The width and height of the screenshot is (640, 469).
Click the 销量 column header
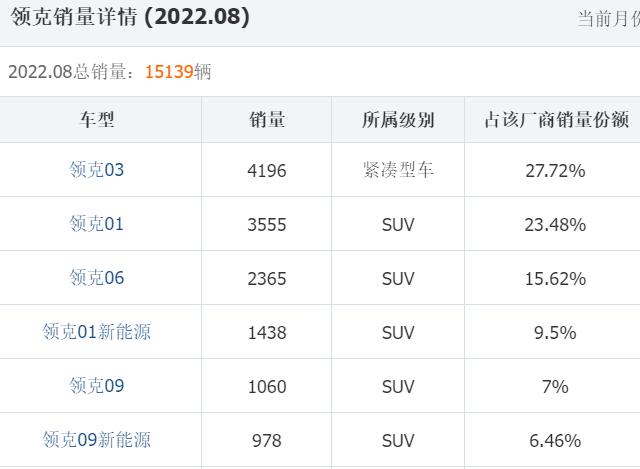tap(267, 120)
